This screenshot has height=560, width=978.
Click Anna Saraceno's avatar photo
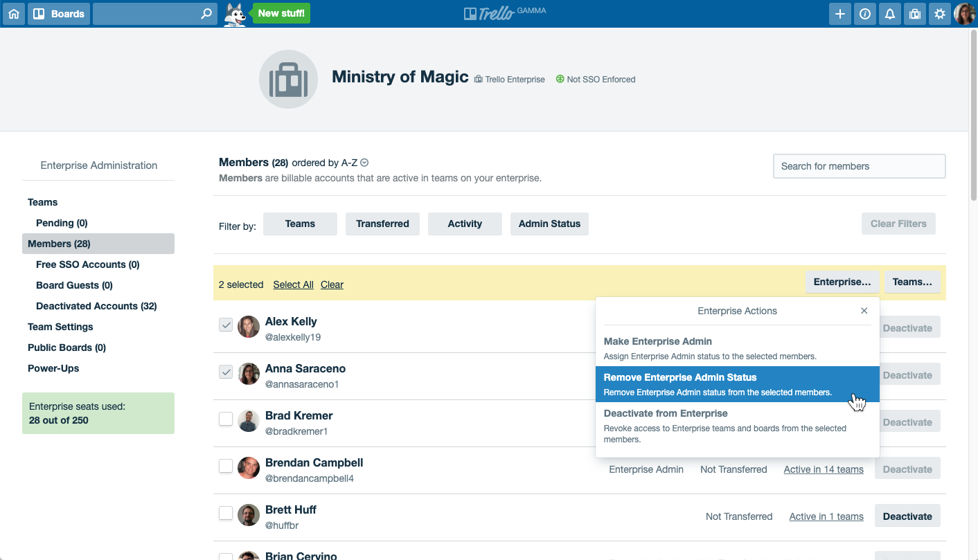click(x=249, y=374)
